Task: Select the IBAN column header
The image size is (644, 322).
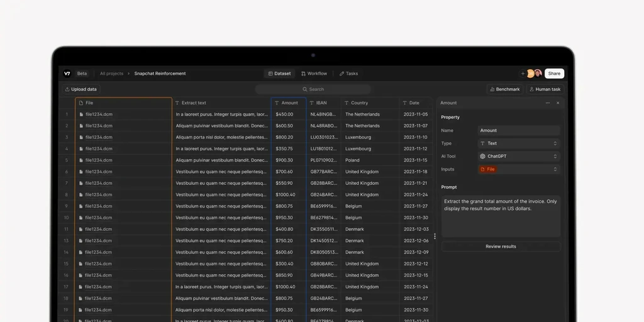Action: 323,103
